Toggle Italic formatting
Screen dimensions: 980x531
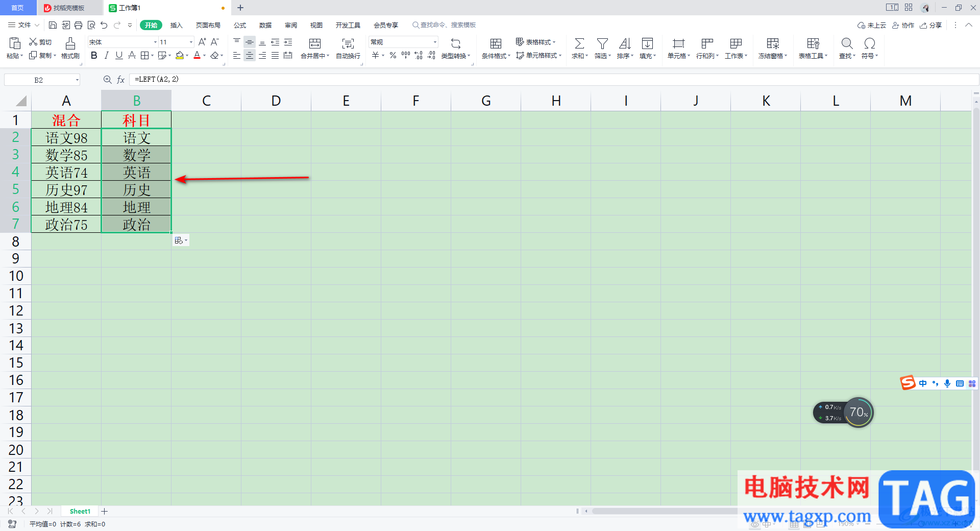(x=106, y=55)
